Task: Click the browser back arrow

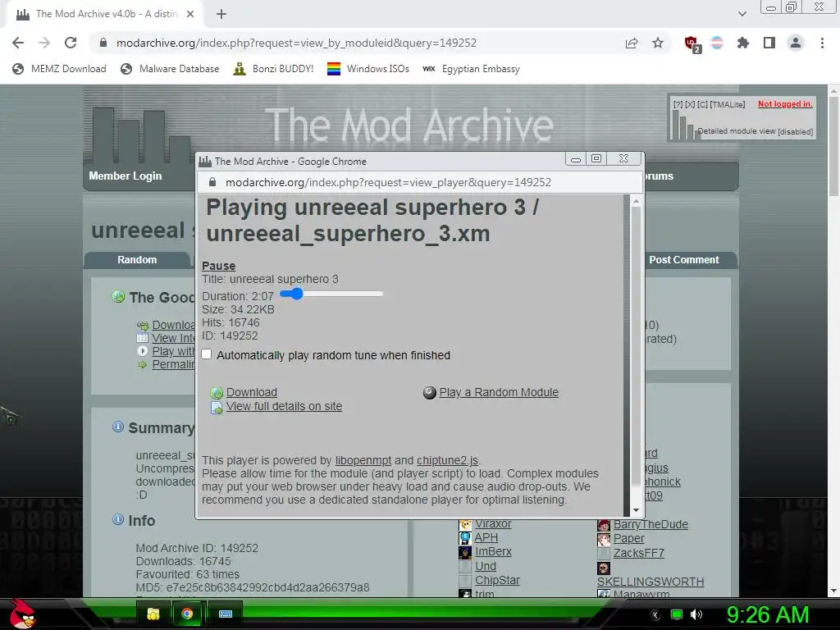Action: point(18,43)
